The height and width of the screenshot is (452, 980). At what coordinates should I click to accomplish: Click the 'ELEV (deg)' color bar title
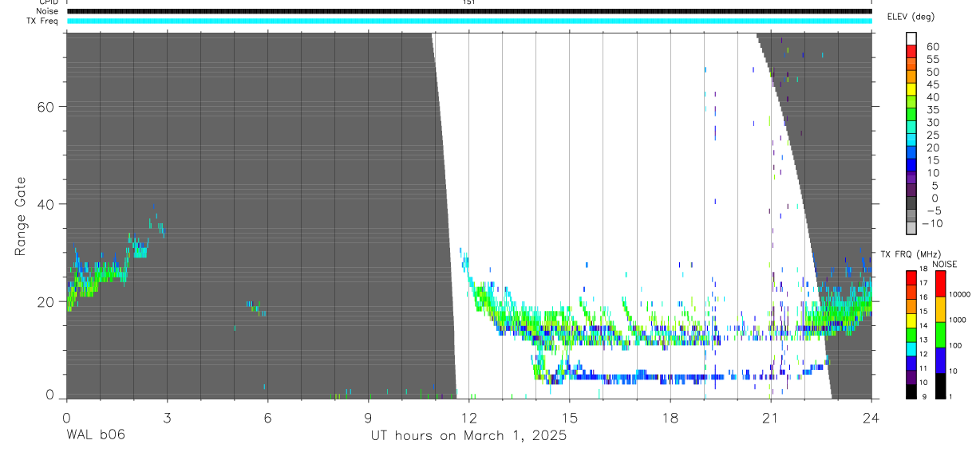(x=911, y=17)
